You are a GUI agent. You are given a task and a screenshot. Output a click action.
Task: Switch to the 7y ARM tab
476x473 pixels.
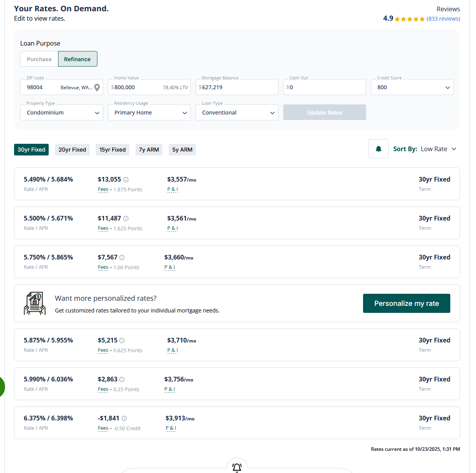[149, 150]
